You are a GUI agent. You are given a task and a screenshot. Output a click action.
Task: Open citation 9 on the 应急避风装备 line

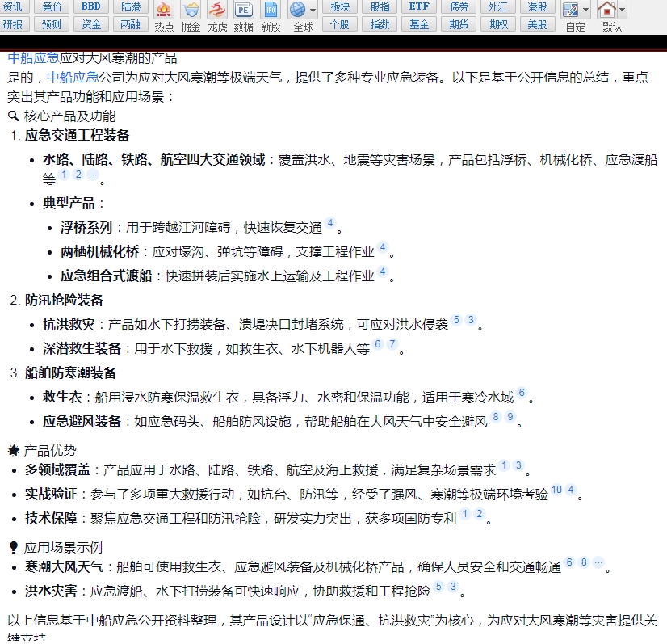(510, 416)
